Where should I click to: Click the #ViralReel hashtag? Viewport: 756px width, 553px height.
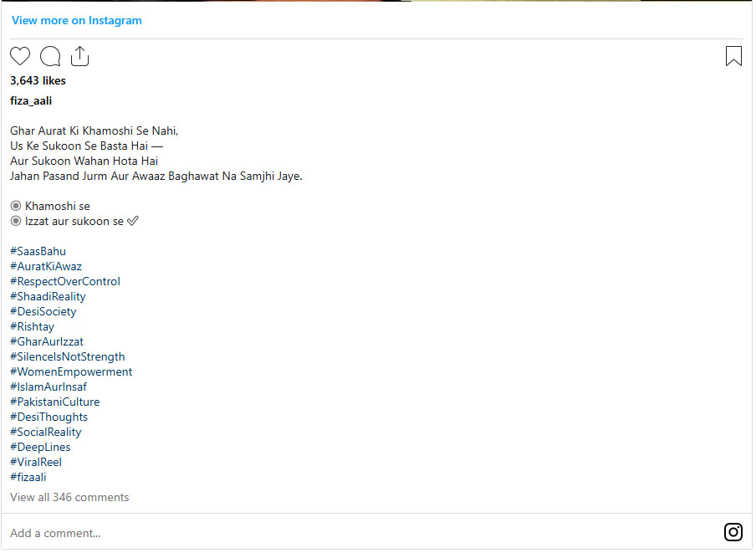pos(36,462)
